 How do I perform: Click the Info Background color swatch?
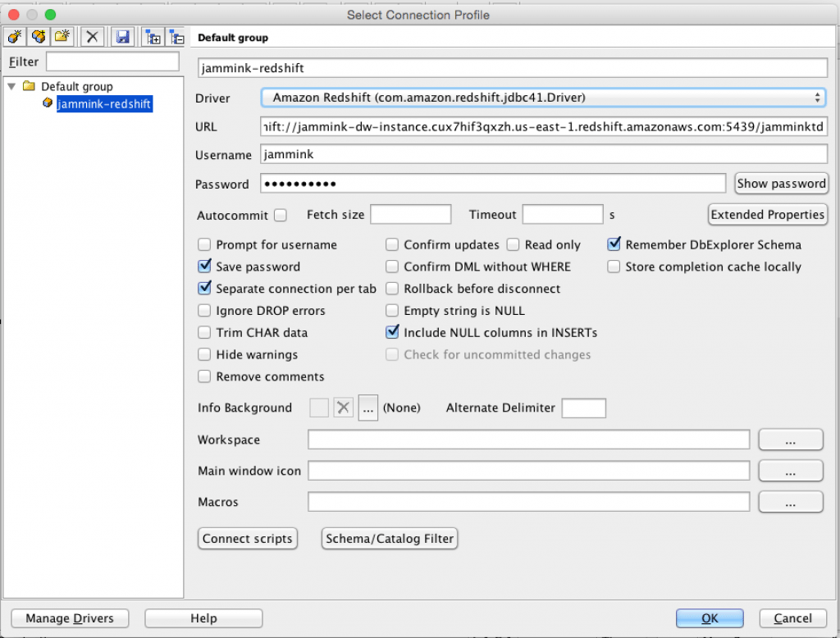pyautogui.click(x=319, y=408)
